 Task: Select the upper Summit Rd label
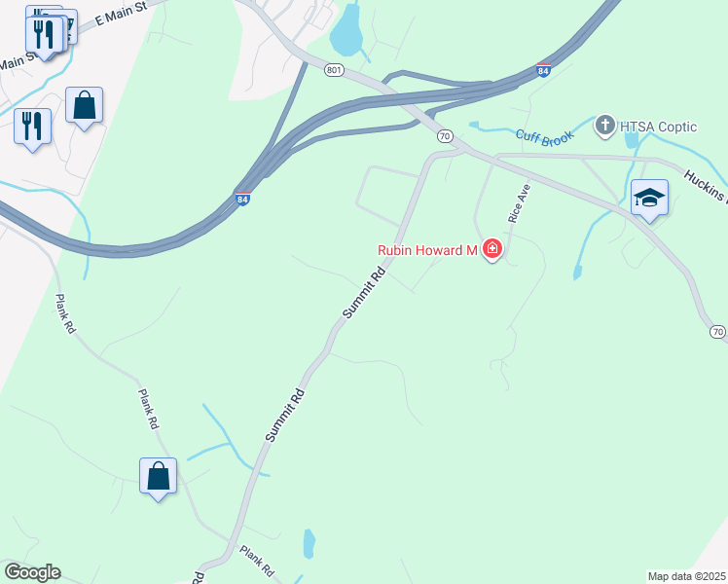point(364,292)
